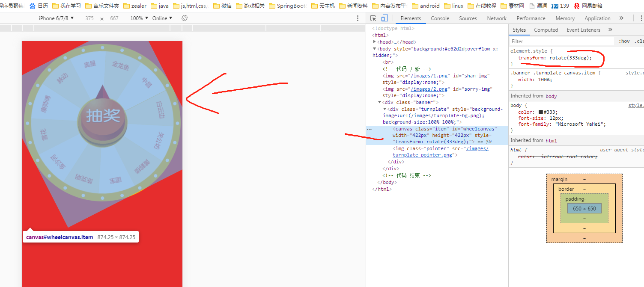Open the Sources tab
This screenshot has height=287, width=644.
[468, 18]
